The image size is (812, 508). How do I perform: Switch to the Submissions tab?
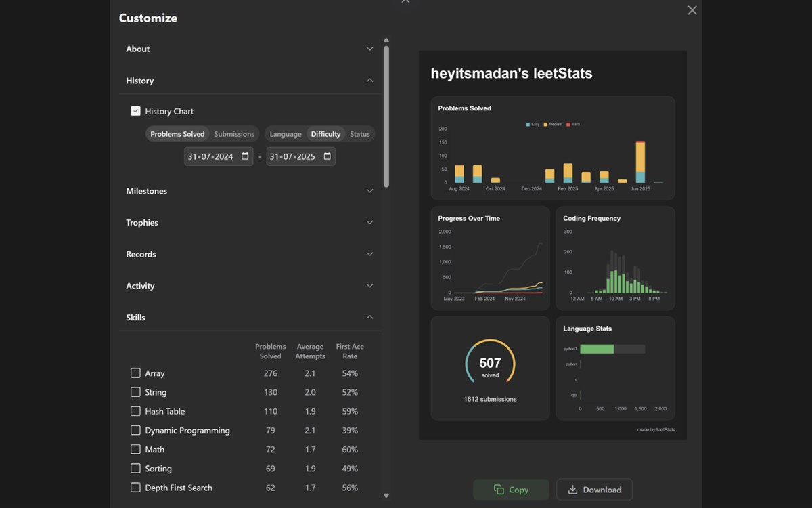(x=234, y=134)
